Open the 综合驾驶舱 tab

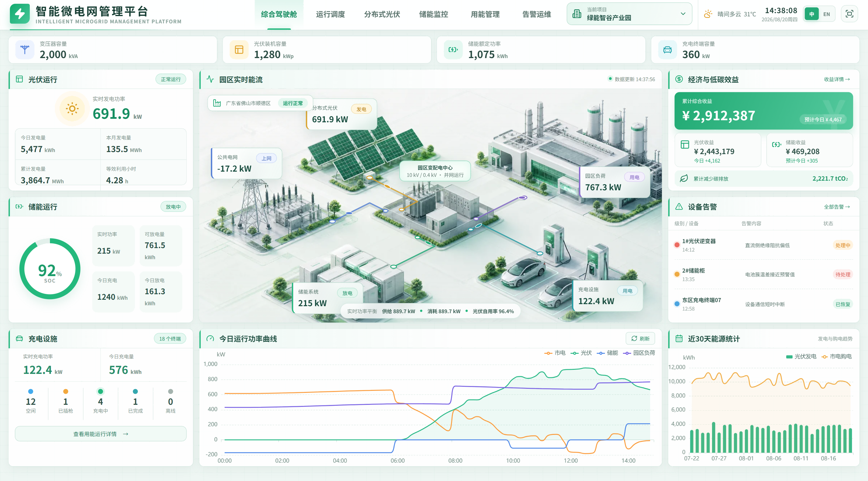point(279,14)
